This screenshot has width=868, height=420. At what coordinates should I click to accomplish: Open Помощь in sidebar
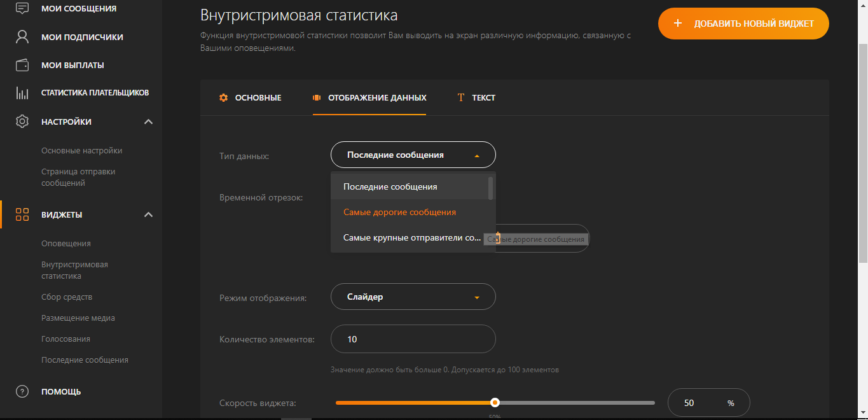click(61, 391)
